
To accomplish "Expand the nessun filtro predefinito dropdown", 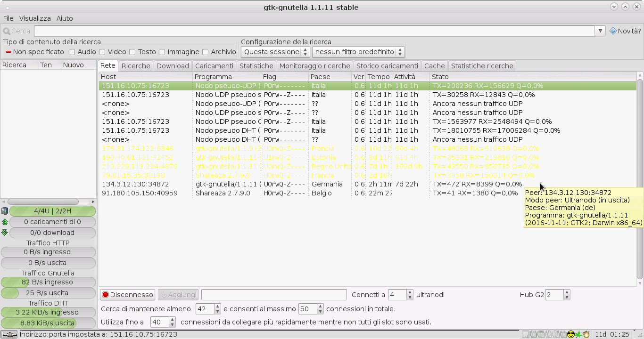I will 358,52.
